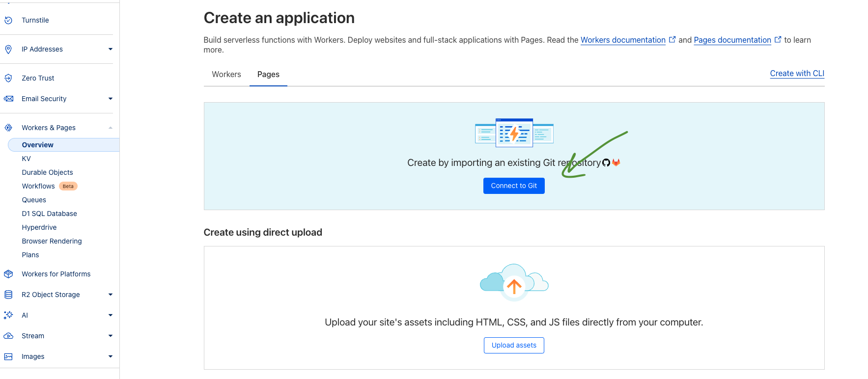Expand the IP Addresses dropdown arrow
Image resolution: width=868 pixels, height=379 pixels.
pos(111,49)
